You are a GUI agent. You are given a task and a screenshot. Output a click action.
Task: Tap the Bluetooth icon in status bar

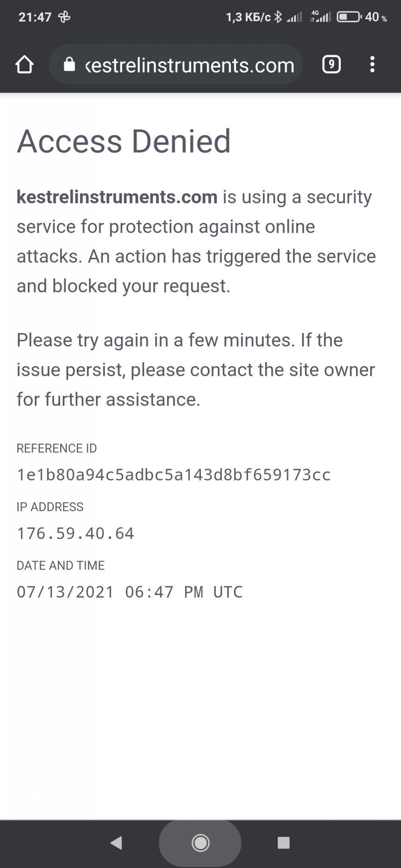(278, 17)
